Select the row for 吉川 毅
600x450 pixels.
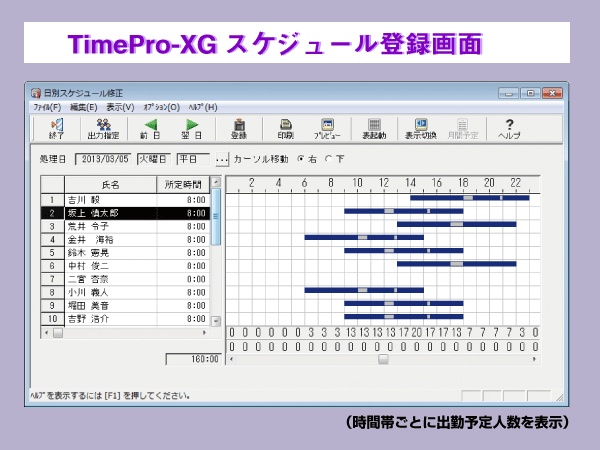(126, 200)
